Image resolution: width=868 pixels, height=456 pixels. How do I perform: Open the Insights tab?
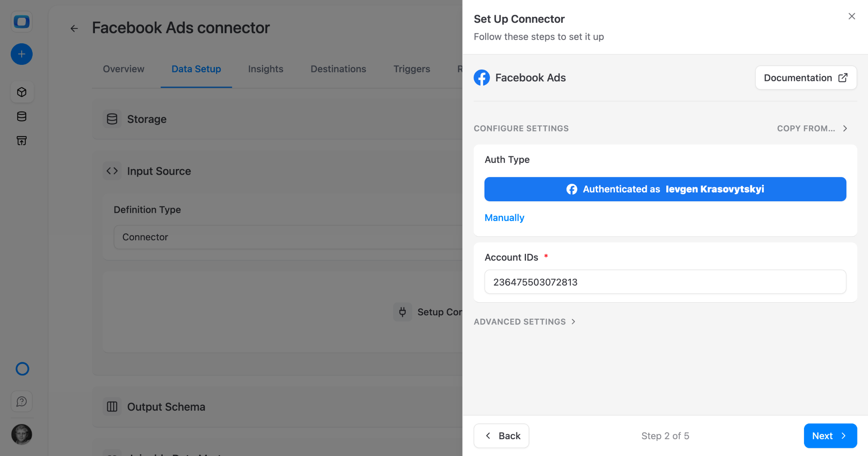[x=266, y=69]
